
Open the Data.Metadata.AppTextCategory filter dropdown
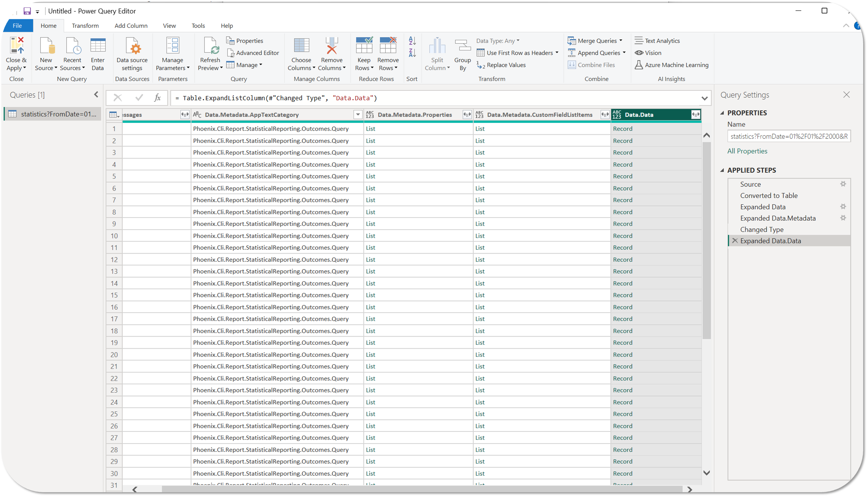[358, 115]
